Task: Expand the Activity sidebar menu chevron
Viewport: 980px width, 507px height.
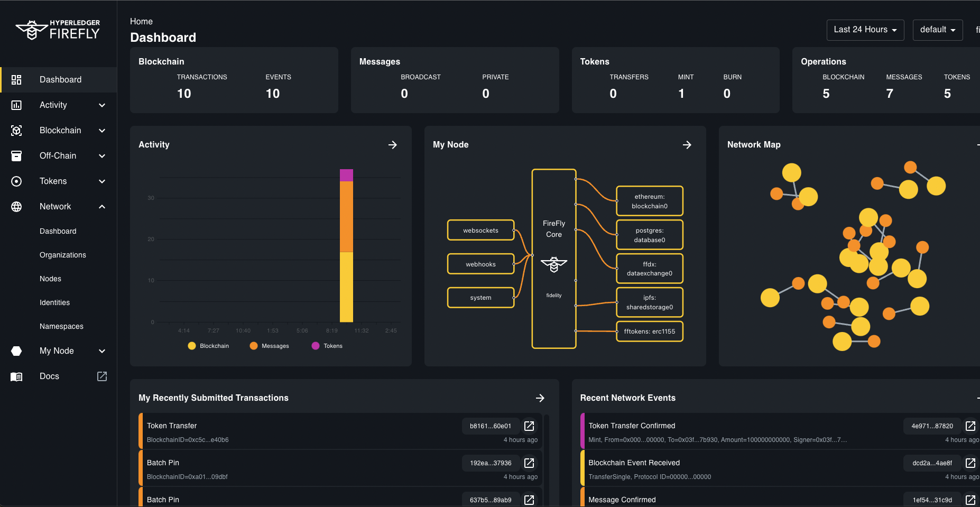Action: point(102,105)
